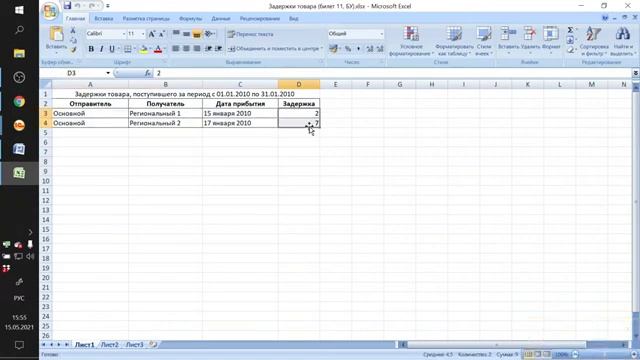Open File Explorer from taskbar

coord(19,53)
